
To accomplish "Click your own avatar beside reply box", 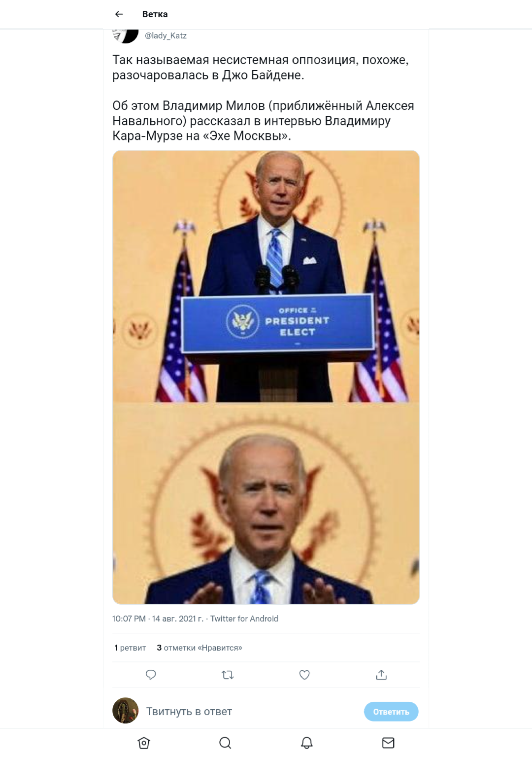I will point(126,711).
